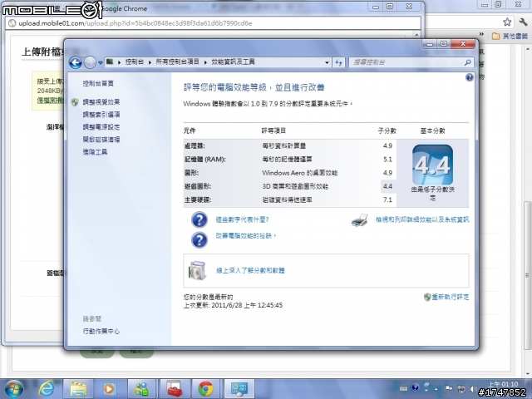Open 其他書籤 bookmarks folder in Chrome
The height and width of the screenshot is (399, 532).
tap(510, 36)
